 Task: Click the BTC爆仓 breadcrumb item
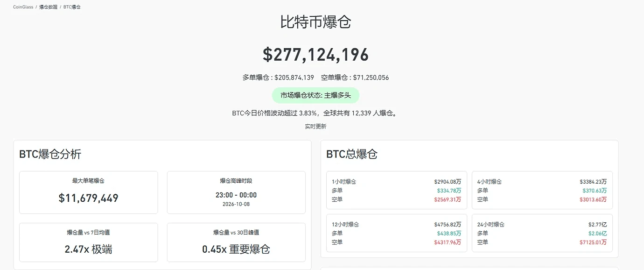[x=72, y=7]
